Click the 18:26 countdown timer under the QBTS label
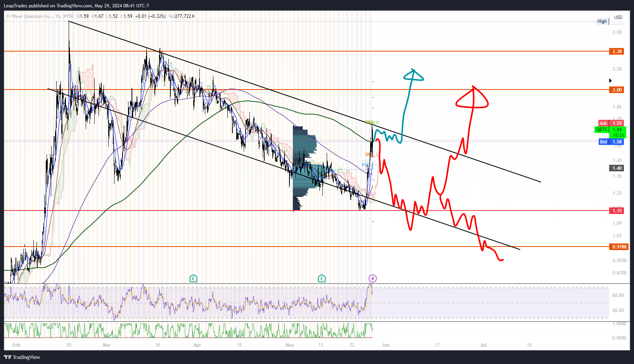Viewport: 634px width, 364px height. [x=618, y=135]
